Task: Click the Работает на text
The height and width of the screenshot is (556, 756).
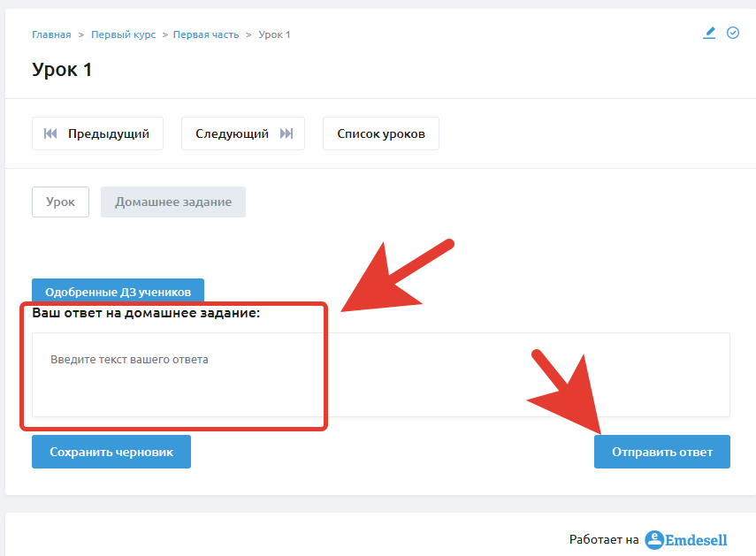Action: tap(604, 539)
